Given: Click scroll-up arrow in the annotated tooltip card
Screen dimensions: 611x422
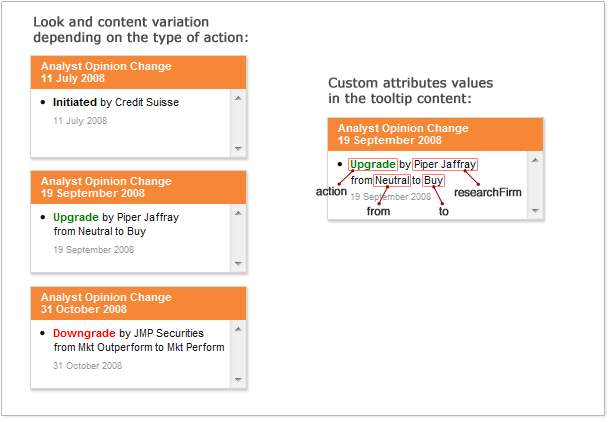Looking at the screenshot, I should tap(535, 161).
